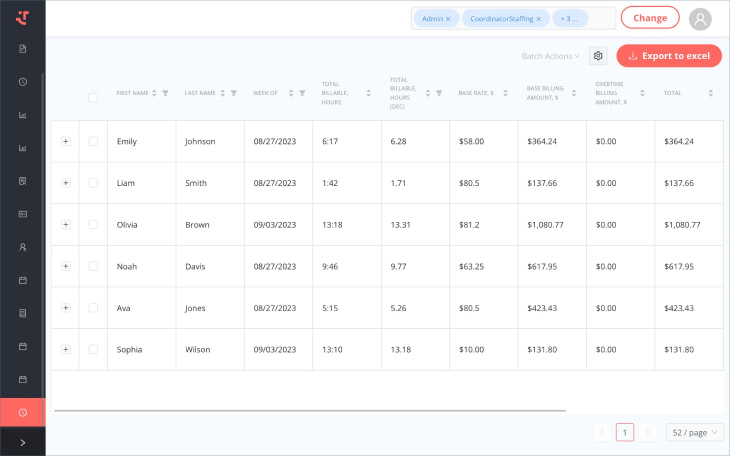
Task: Check the checkbox for Emily Johnson
Action: (x=93, y=141)
